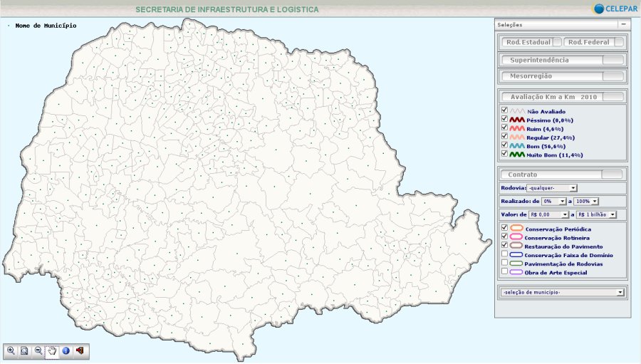Select the zoom in magnifier tool
641x364 pixels.
click(x=11, y=350)
